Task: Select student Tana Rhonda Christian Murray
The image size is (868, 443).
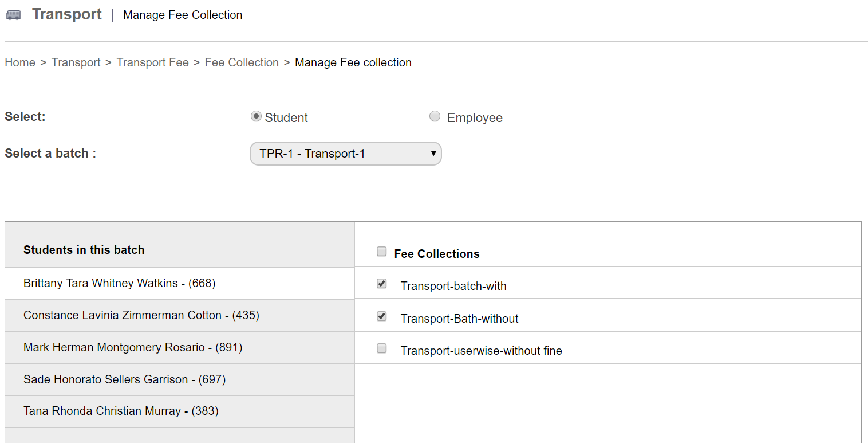Action: pyautogui.click(x=121, y=411)
